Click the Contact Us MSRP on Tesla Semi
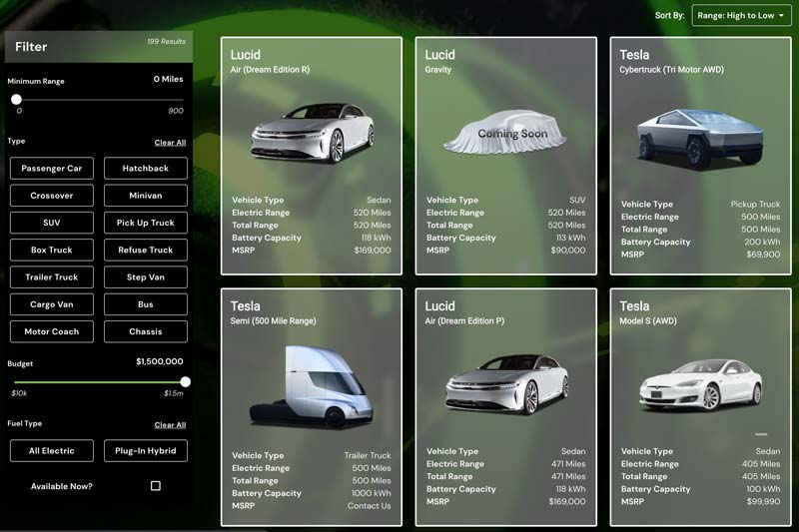This screenshot has width=799, height=532. click(x=369, y=506)
